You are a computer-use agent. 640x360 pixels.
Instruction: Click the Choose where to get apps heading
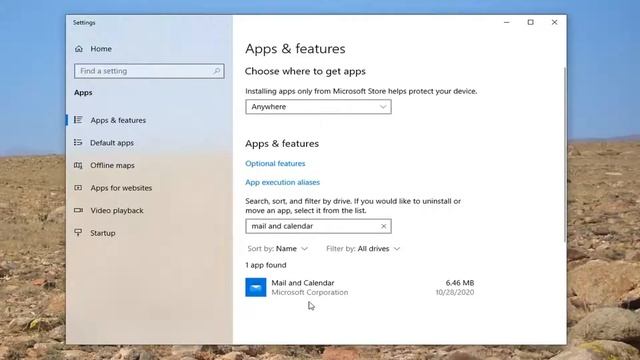305,71
